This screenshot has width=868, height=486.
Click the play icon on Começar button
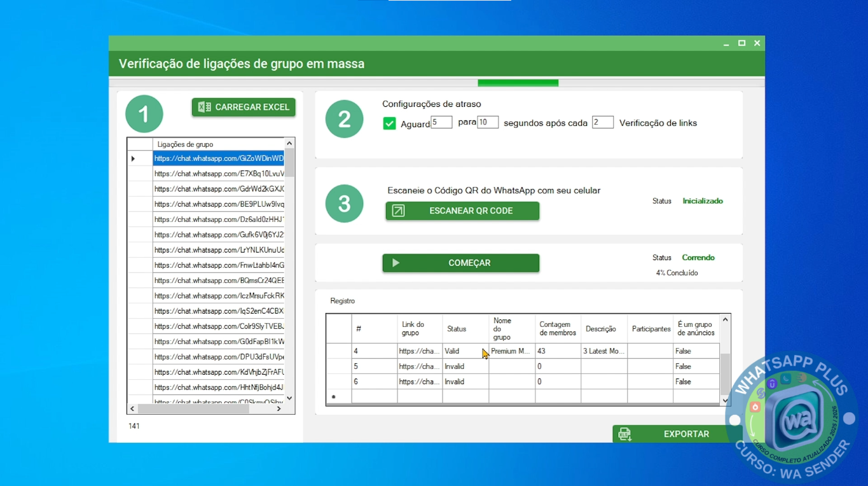(396, 263)
